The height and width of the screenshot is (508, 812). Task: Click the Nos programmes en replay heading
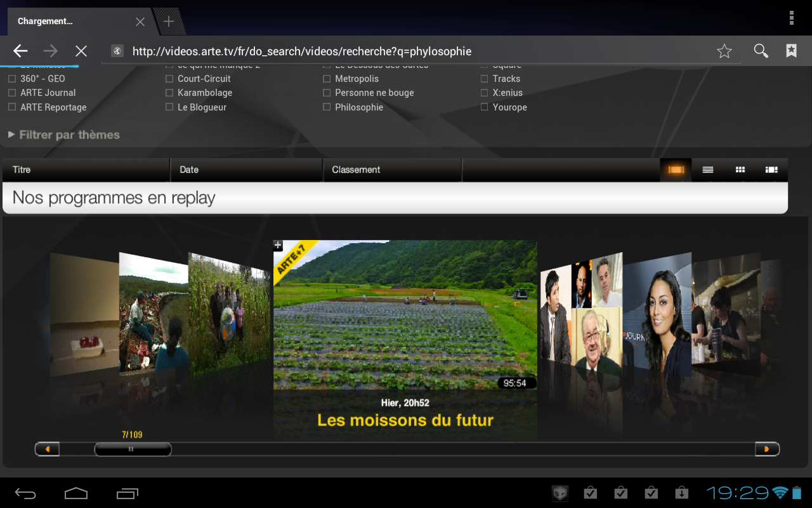tap(114, 197)
